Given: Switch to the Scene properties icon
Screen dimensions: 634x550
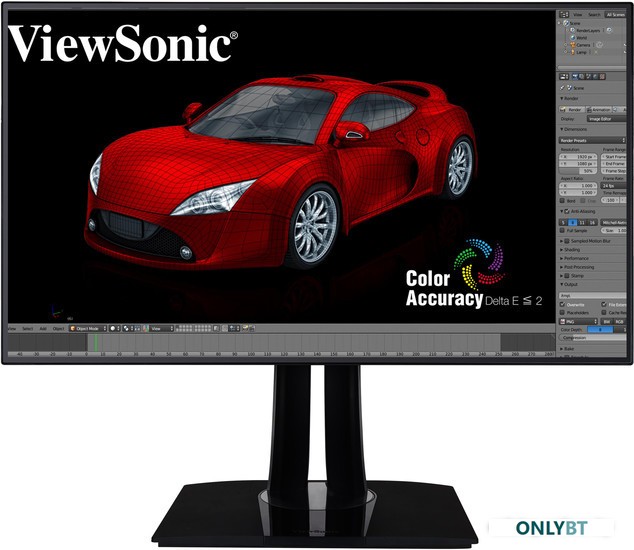Looking at the screenshot, I should pyautogui.click(x=588, y=76).
